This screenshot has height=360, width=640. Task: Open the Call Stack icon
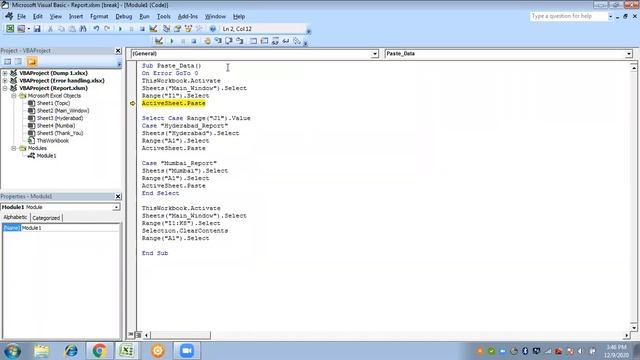coord(297,41)
